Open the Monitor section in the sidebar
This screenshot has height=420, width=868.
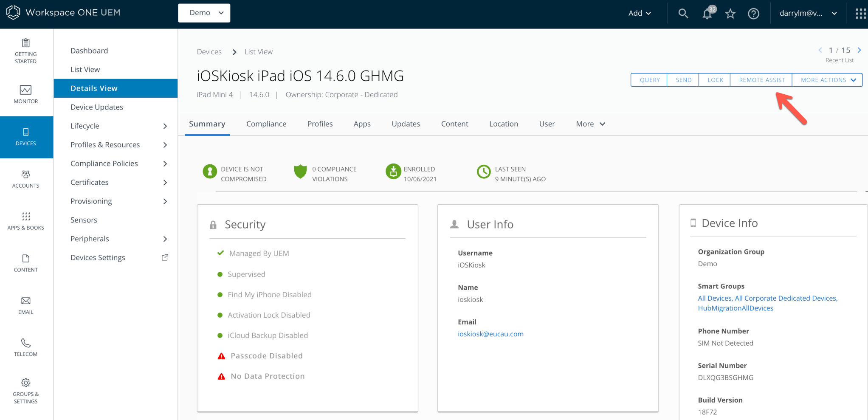pyautogui.click(x=26, y=94)
